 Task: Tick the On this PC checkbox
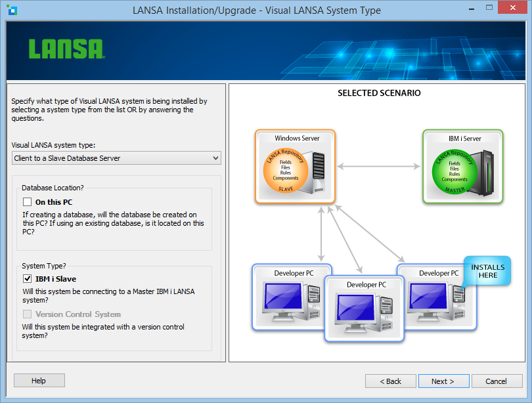[x=27, y=202]
